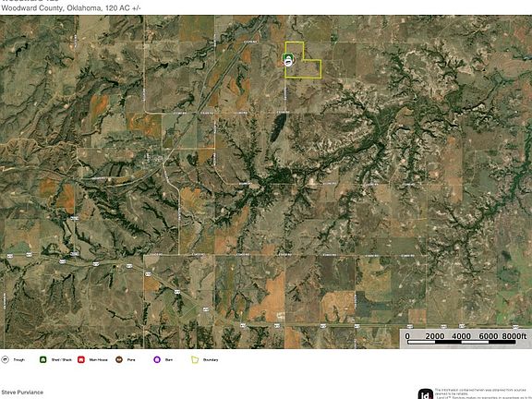Click the 'Steve Purviance' name text
The height and width of the screenshot is (399, 532).
[x=22, y=393]
